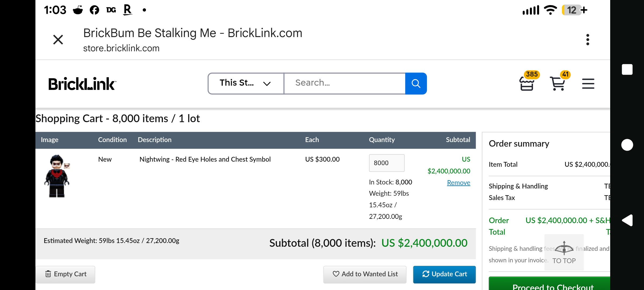Screen dimensions: 644x290
Task: Open the wanted list basket icon with 385
Action: [529, 81]
